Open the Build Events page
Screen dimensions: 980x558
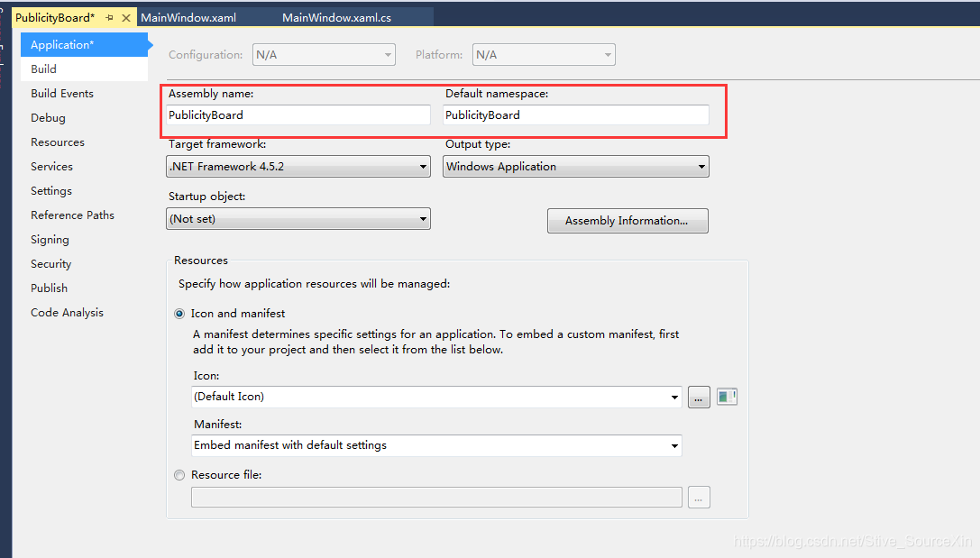(x=62, y=94)
